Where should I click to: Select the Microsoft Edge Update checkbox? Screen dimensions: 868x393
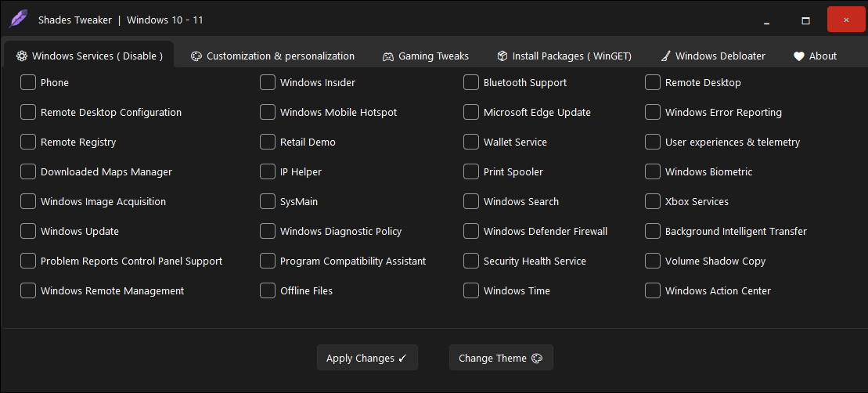click(471, 112)
